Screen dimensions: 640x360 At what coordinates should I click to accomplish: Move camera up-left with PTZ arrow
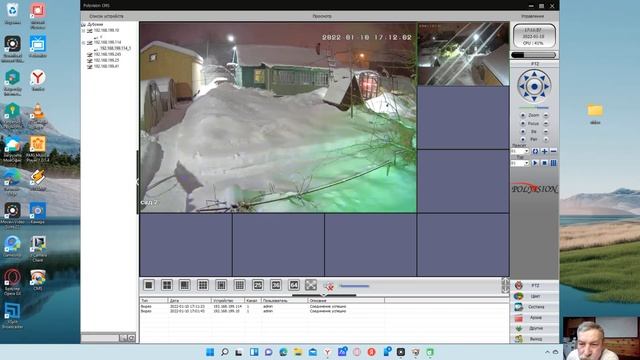[x=526, y=78]
